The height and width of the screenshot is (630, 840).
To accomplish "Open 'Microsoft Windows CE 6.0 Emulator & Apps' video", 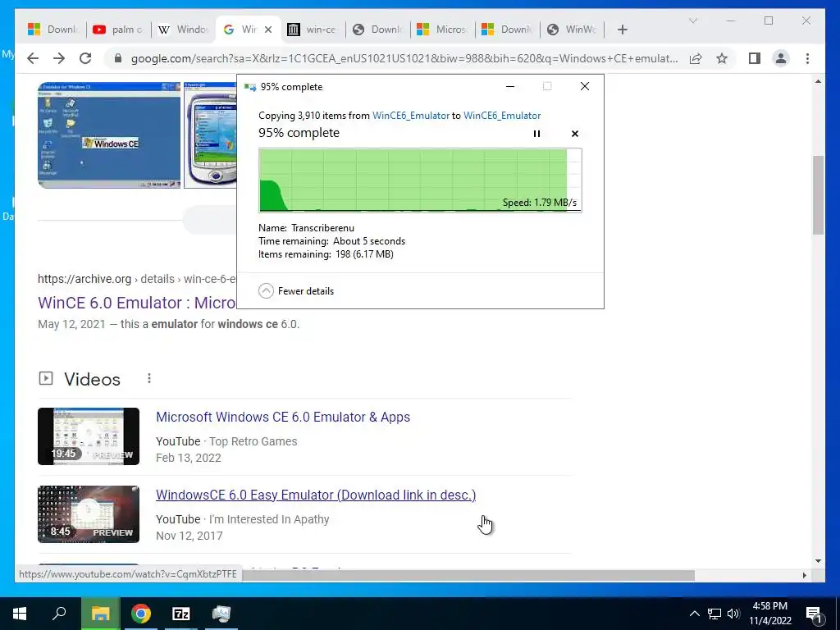I will pos(283,418).
